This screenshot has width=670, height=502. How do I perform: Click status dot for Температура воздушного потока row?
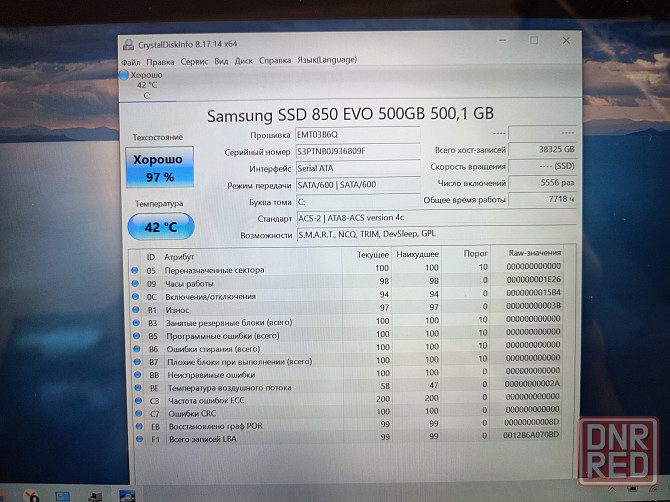click(138, 388)
